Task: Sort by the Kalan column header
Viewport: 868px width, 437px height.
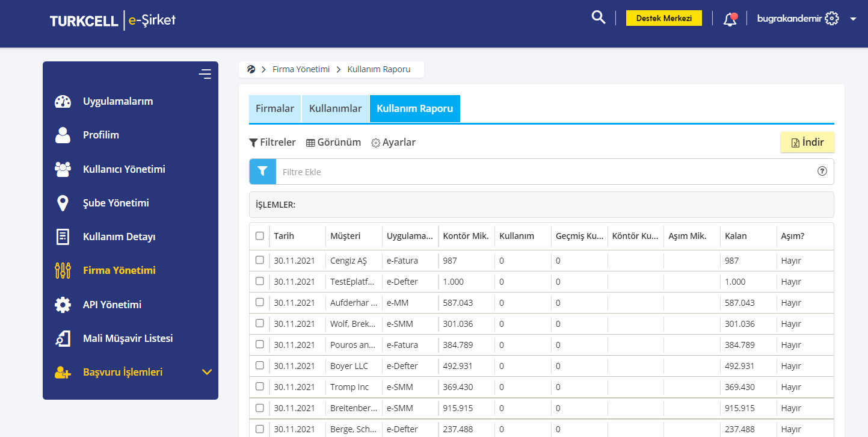Action: 736,236
